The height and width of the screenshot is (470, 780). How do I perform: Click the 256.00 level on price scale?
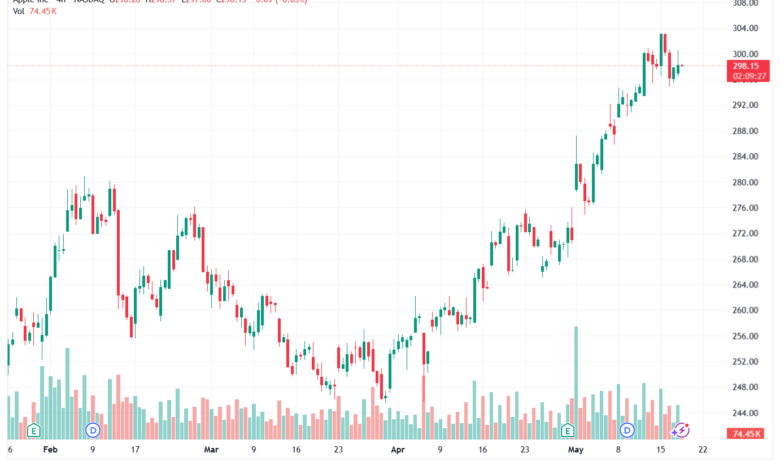(x=745, y=336)
